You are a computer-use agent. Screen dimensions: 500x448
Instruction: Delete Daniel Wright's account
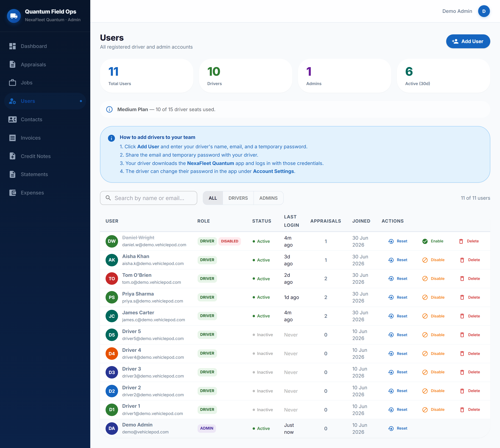[x=469, y=241]
